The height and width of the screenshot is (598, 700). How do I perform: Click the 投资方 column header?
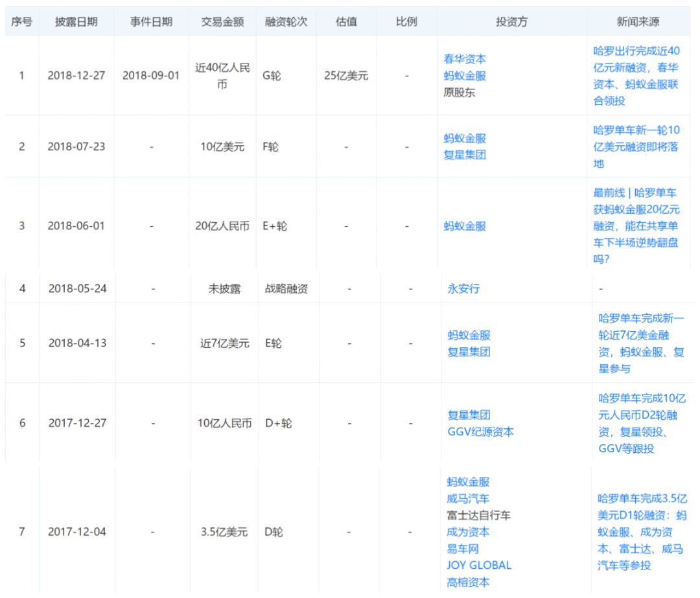[x=511, y=21]
